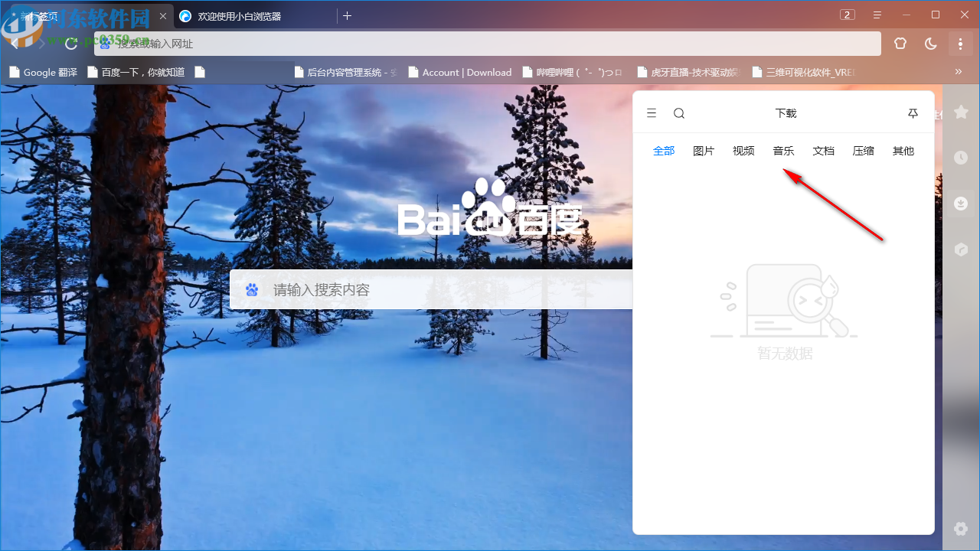Select the 视频 download filter tab
Viewport: 980px width, 551px height.
point(743,151)
